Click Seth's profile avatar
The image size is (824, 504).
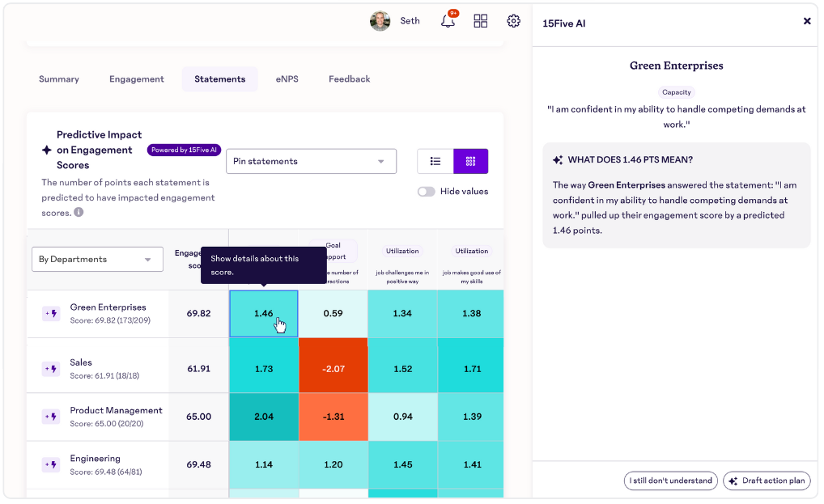[x=380, y=21]
